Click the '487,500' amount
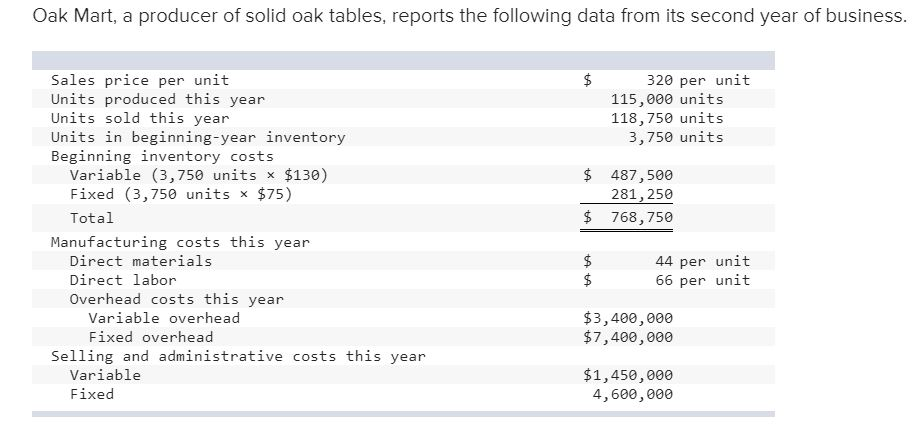 tap(642, 175)
